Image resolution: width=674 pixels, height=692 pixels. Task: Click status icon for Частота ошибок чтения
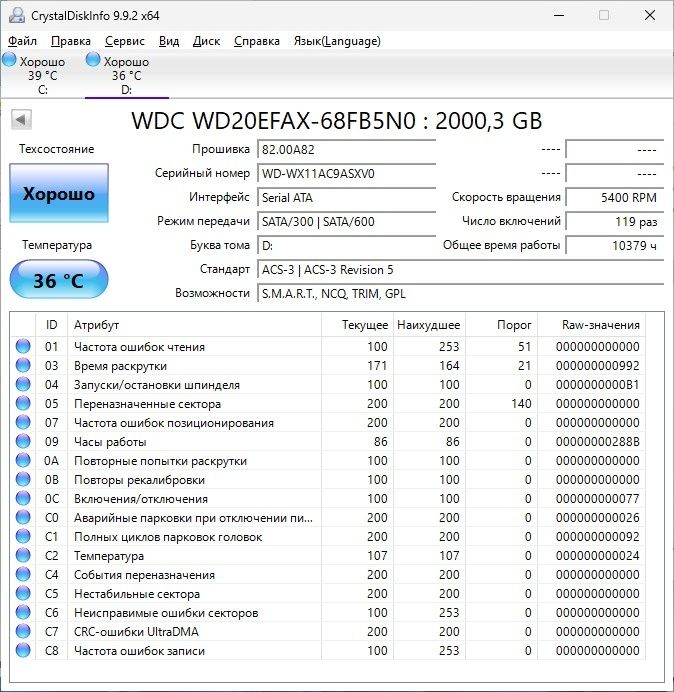point(23,346)
